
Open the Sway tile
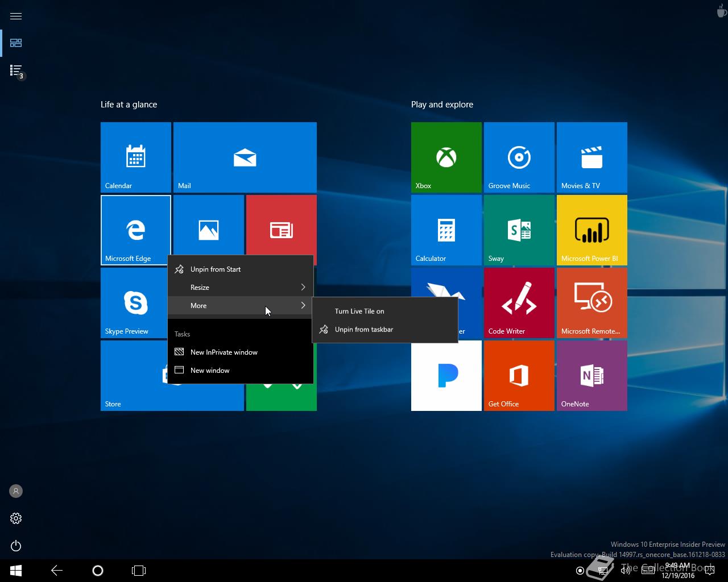tap(519, 230)
